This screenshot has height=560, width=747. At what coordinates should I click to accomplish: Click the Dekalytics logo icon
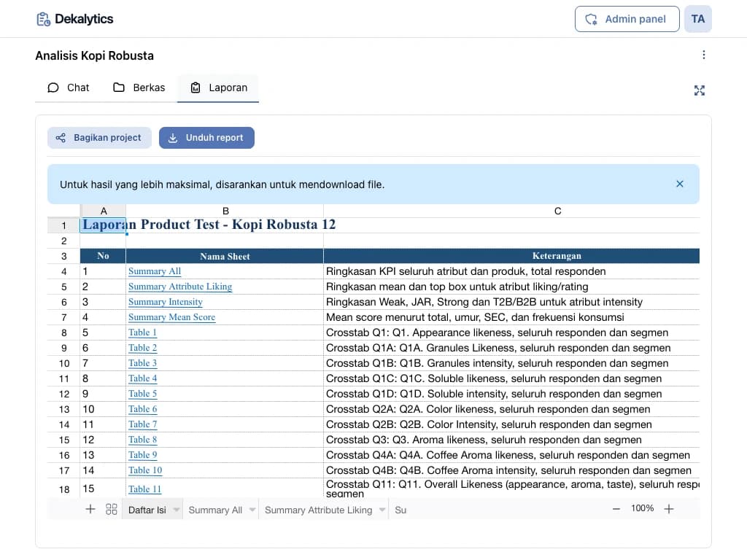(43, 19)
